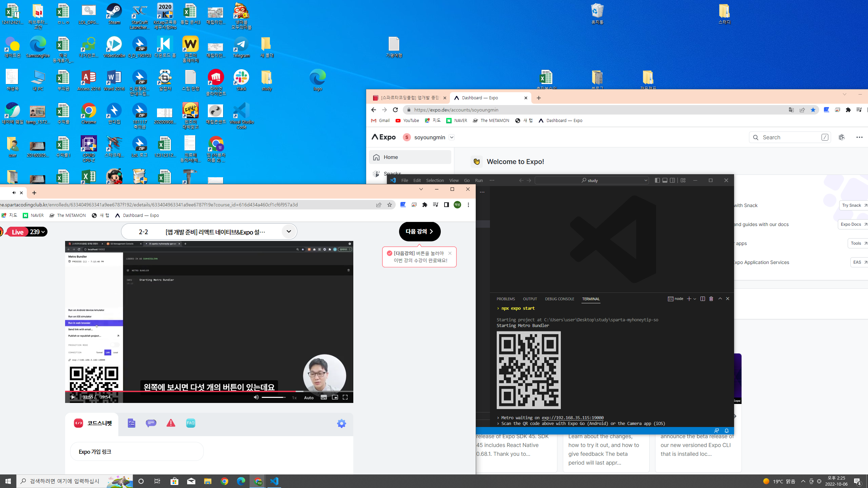The image size is (868, 488).
Task: Add a new terminal with plus icon
Action: (x=689, y=299)
